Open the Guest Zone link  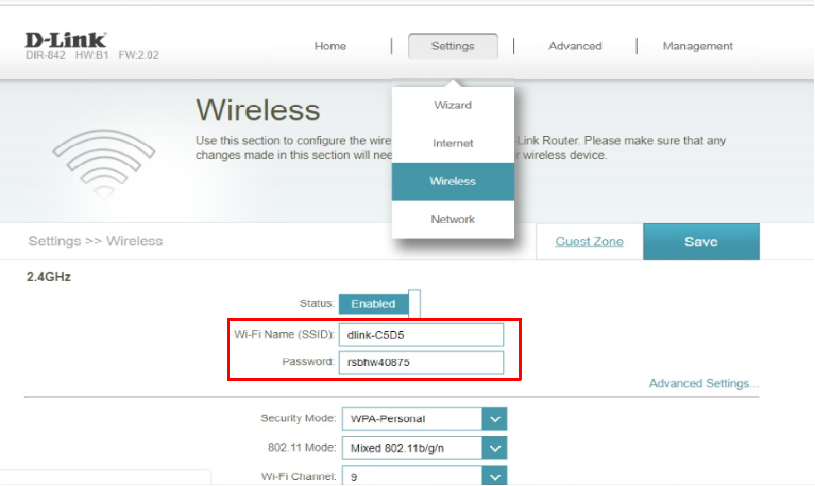coord(589,241)
